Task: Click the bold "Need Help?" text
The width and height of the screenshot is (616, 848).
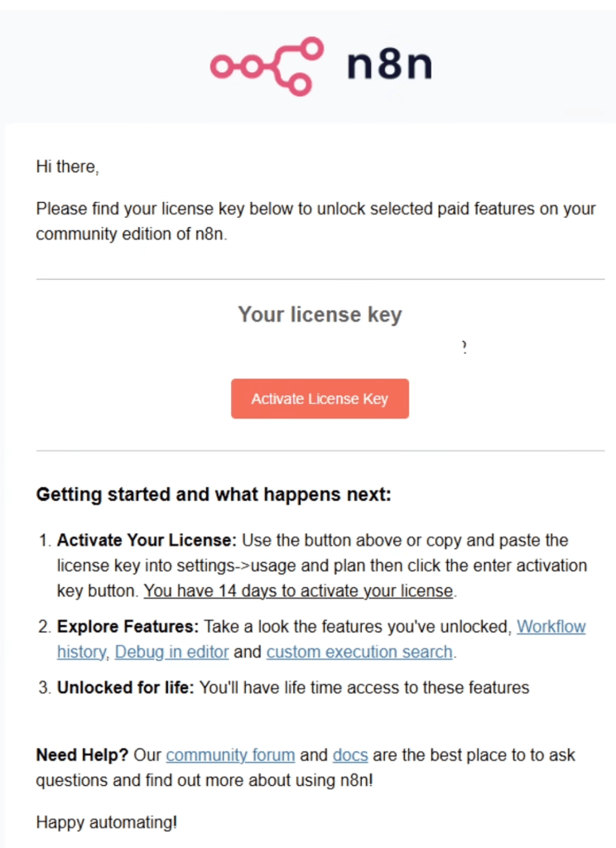Action: pos(81,755)
